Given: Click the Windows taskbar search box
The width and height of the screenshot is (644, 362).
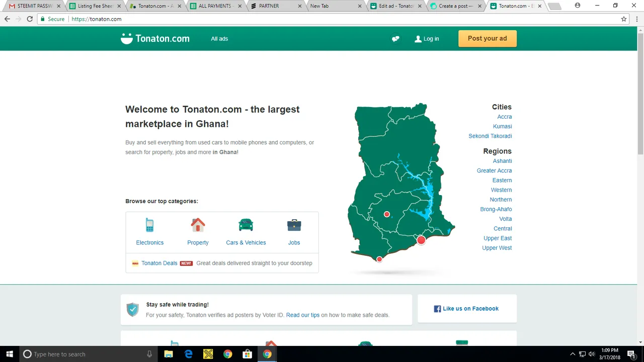Looking at the screenshot, I should [86, 354].
